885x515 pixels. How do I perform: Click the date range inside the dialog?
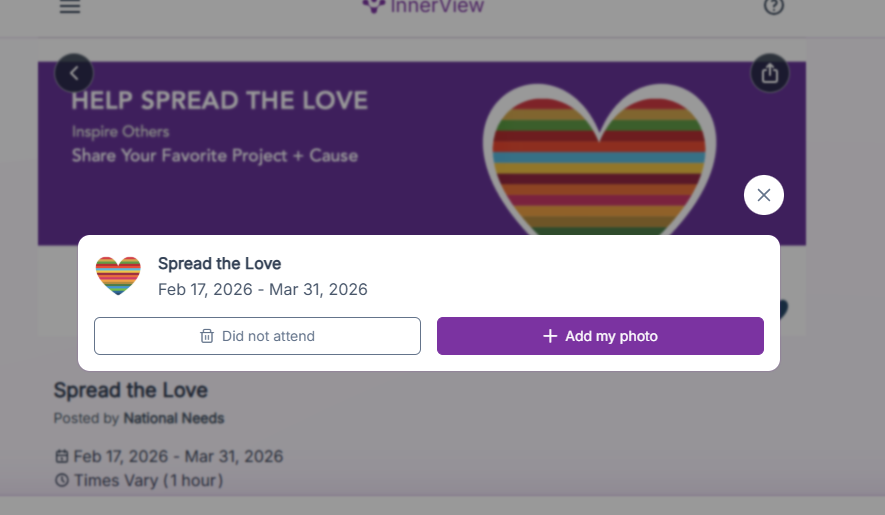(262, 290)
